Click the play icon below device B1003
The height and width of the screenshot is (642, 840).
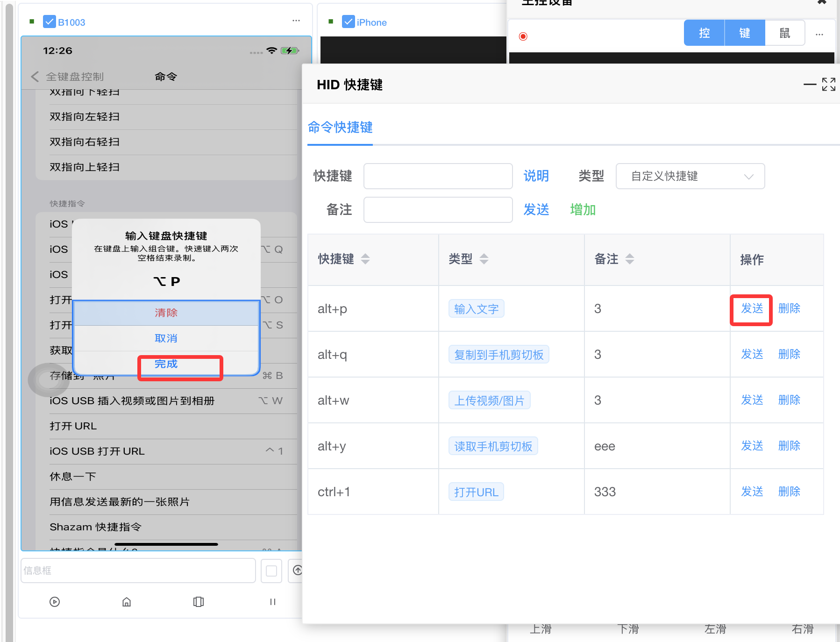tap(55, 602)
